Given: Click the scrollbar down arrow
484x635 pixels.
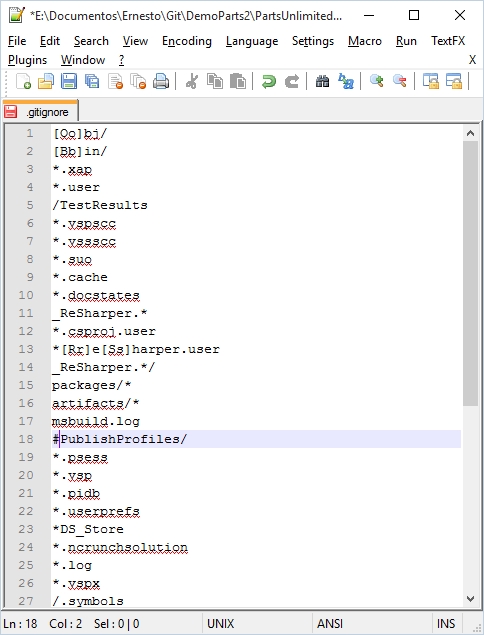Looking at the screenshot, I should point(470,598).
